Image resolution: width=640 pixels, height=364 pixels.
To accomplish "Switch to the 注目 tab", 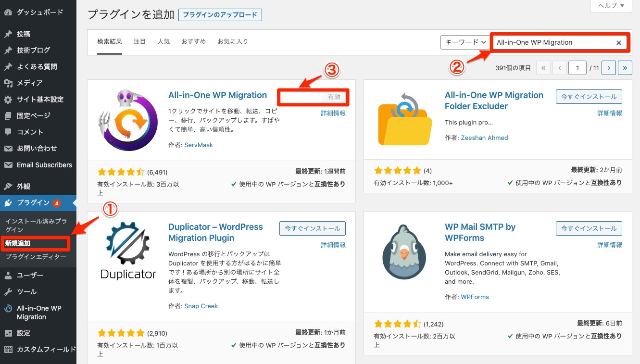I will (x=139, y=42).
